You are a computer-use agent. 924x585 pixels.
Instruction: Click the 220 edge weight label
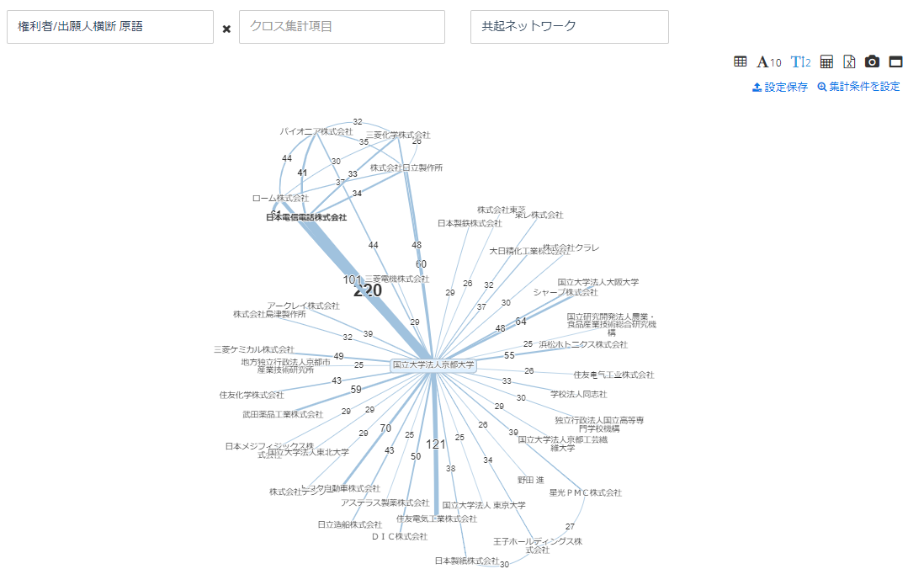(368, 290)
